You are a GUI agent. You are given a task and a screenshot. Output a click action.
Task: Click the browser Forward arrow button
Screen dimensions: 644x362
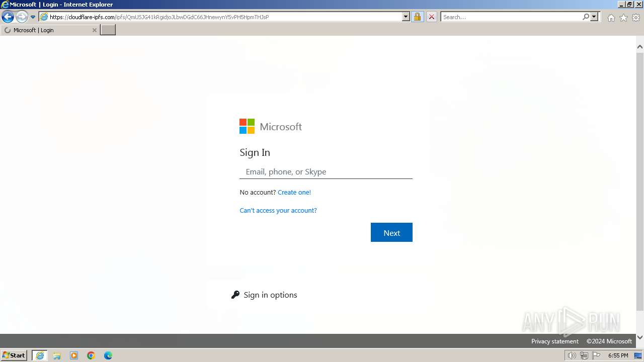point(21,17)
